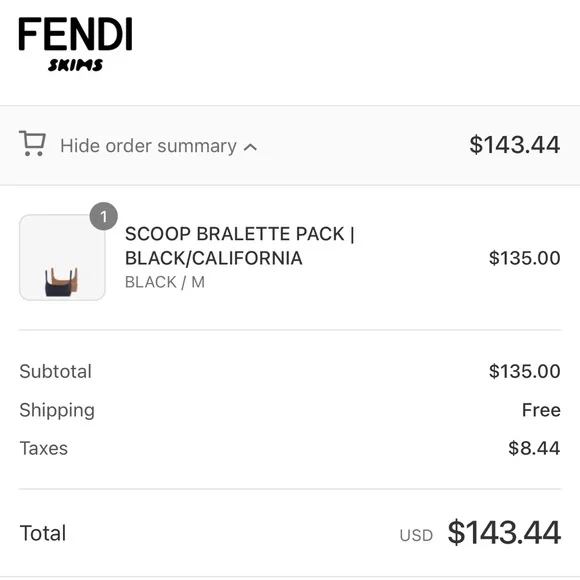Image resolution: width=580 pixels, height=580 pixels.
Task: Select the Total label at bottom
Action: pyautogui.click(x=43, y=533)
